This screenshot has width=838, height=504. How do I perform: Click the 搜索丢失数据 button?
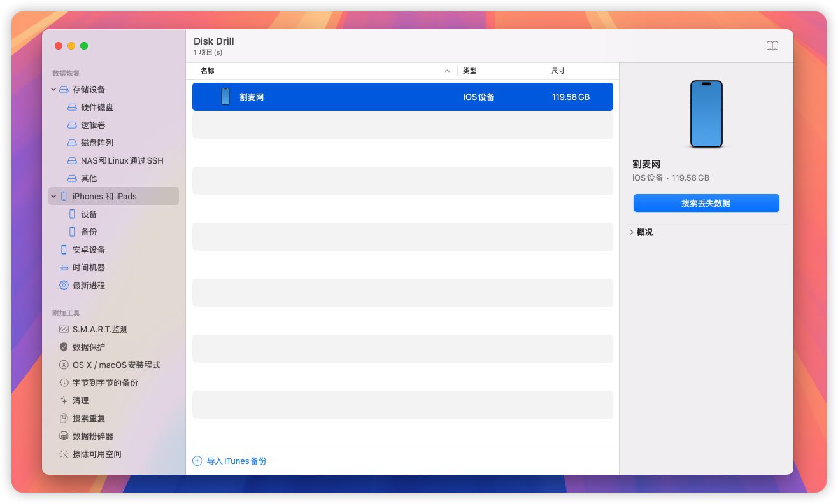pos(706,203)
